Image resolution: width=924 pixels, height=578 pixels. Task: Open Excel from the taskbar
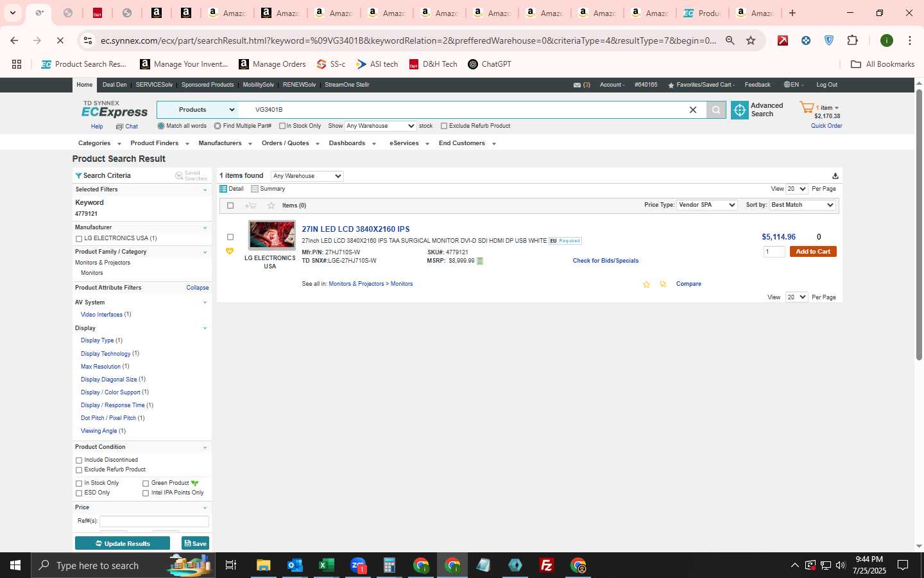coord(326,565)
